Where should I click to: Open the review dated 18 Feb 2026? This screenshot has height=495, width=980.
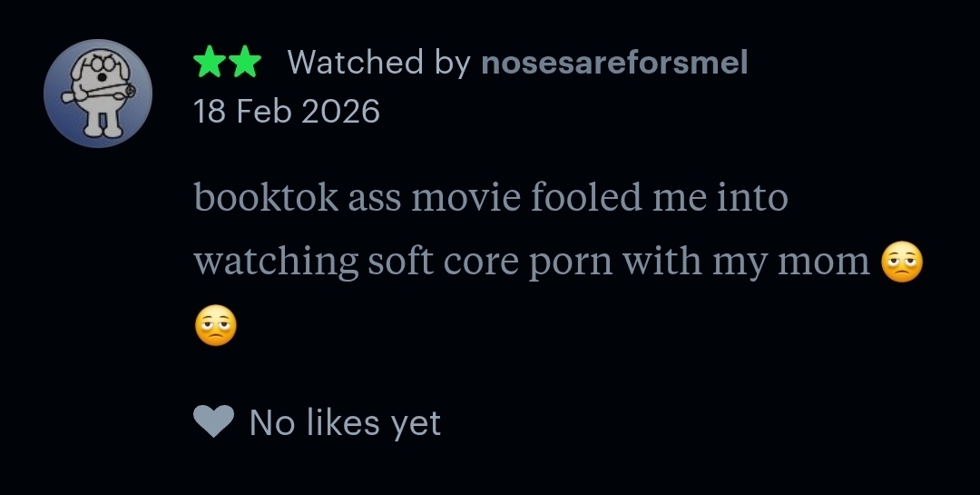pos(286,112)
